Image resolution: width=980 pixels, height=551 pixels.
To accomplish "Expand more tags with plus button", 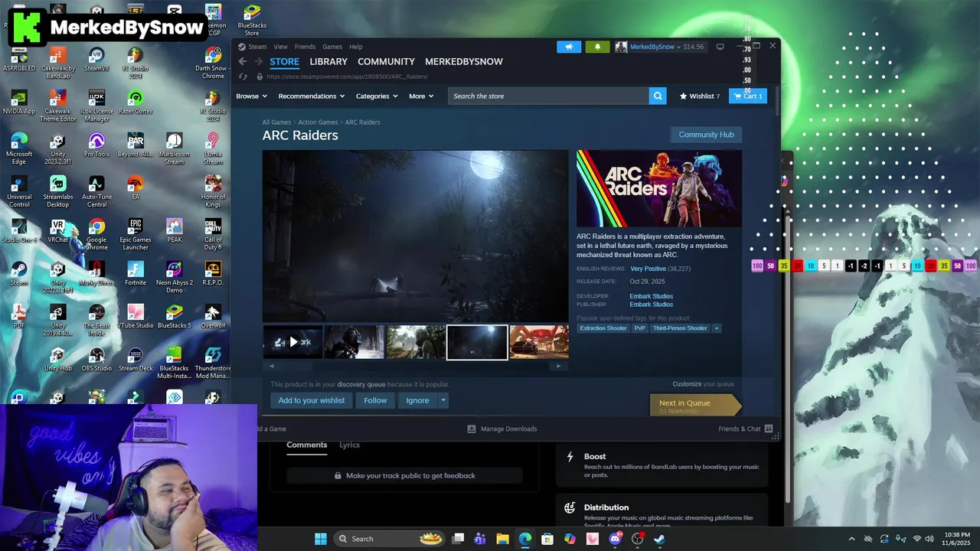I will [717, 328].
